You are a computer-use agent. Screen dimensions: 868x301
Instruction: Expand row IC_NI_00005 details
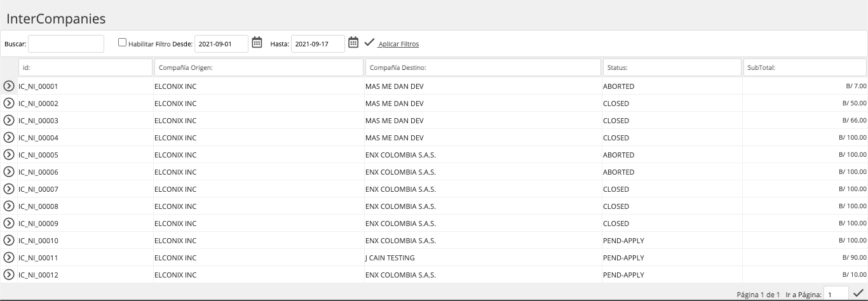(x=9, y=154)
